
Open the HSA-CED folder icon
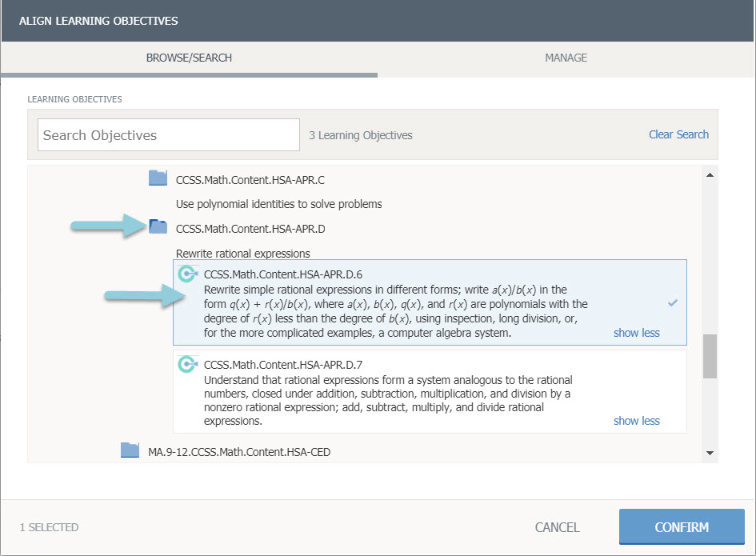click(x=130, y=451)
